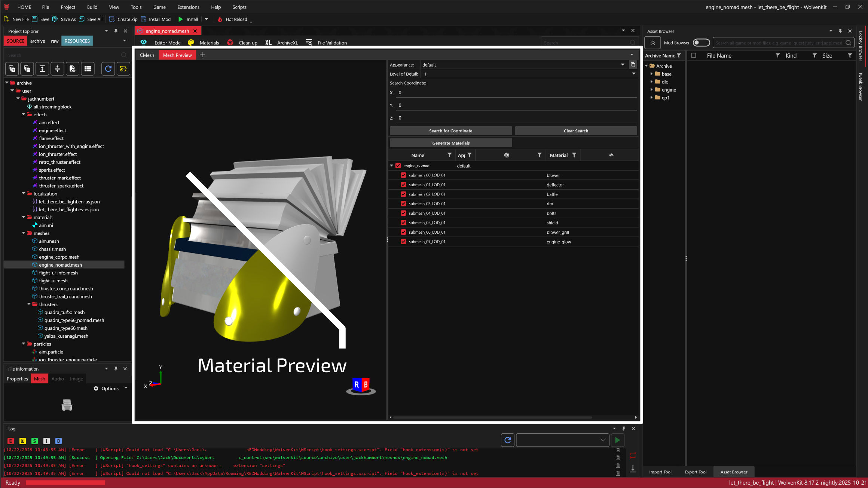Click the red word-wrap toggle icon in Log panel
This screenshot has height=488, width=868.
coord(633,455)
